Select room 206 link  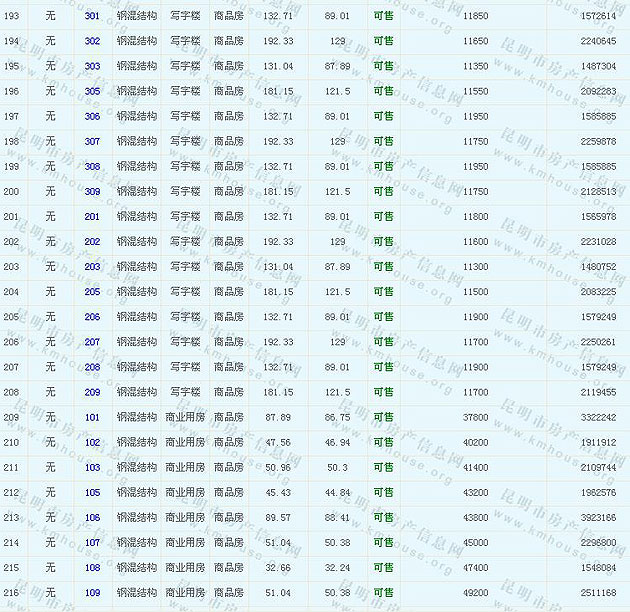pyautogui.click(x=92, y=317)
